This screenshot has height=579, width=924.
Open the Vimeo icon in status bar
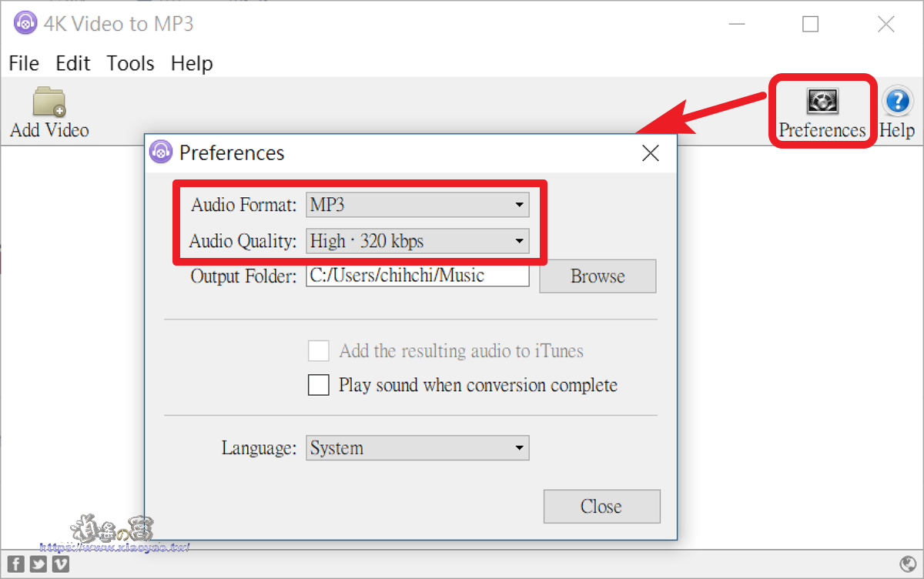(61, 564)
